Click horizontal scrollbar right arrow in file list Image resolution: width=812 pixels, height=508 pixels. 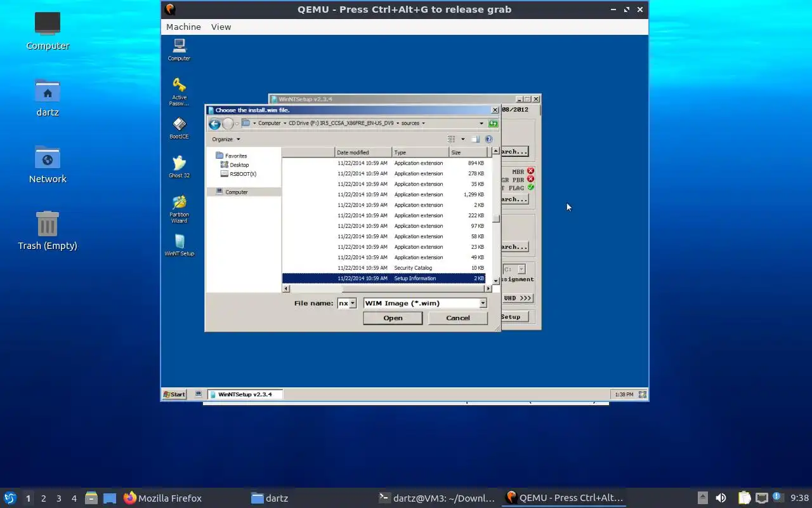(489, 288)
